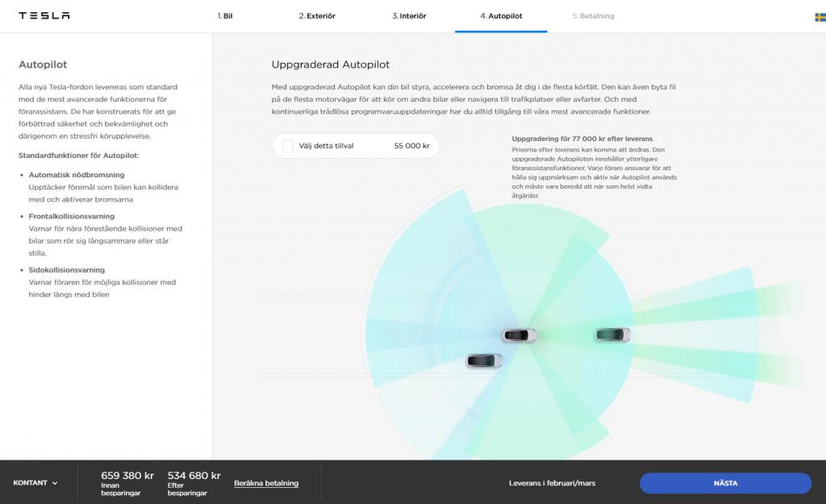
Task: Switch to the 3. Interiör step
Action: tap(409, 16)
